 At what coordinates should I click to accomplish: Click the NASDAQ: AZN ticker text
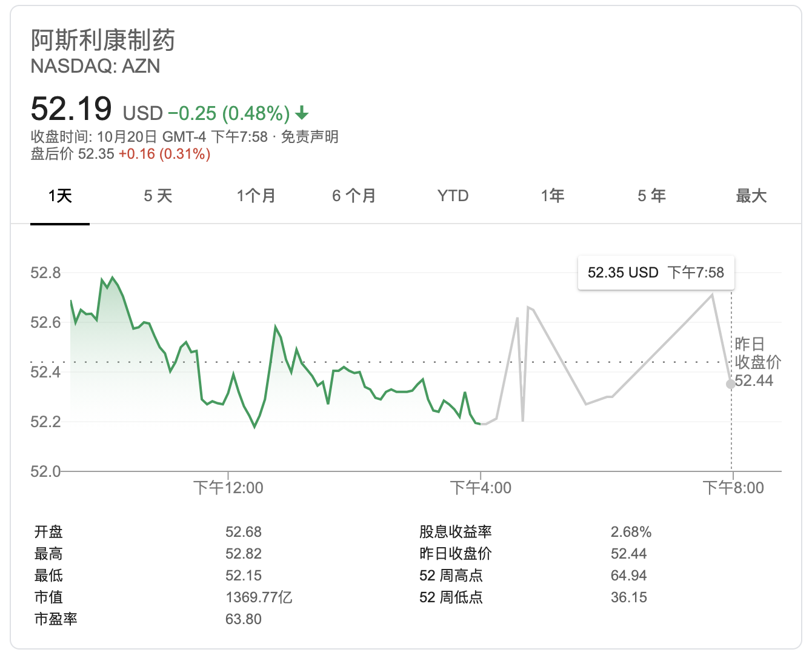[96, 65]
